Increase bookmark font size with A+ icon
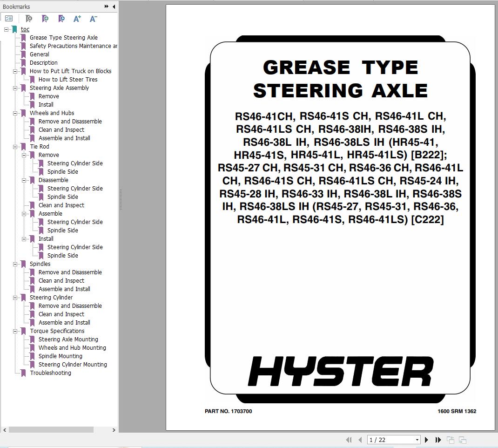498x448 pixels. [x=77, y=19]
